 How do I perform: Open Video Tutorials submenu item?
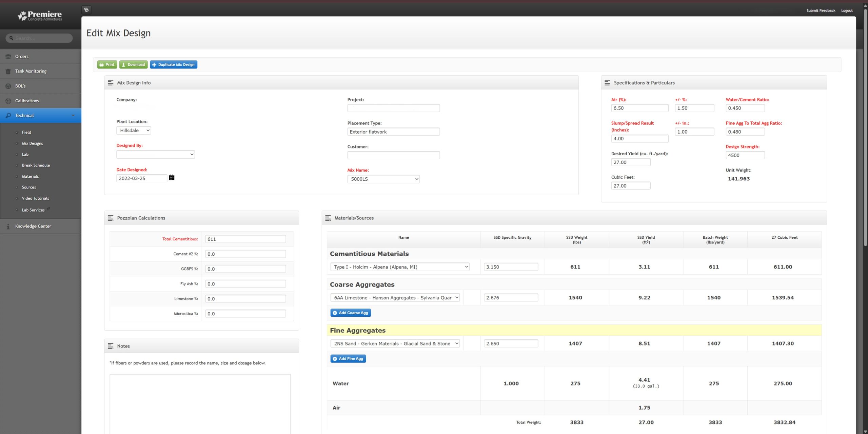(x=35, y=198)
